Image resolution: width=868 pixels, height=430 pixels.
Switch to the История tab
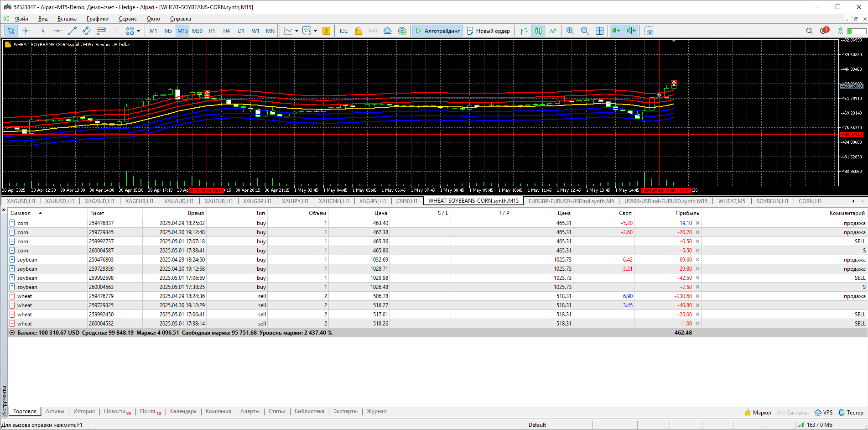pyautogui.click(x=84, y=411)
